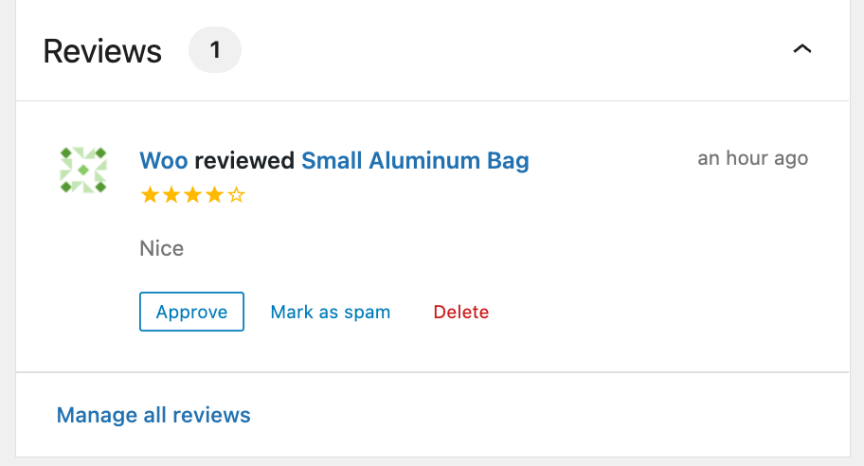Image resolution: width=864 pixels, height=466 pixels.
Task: Click the Reviews panel heading
Action: click(x=102, y=50)
